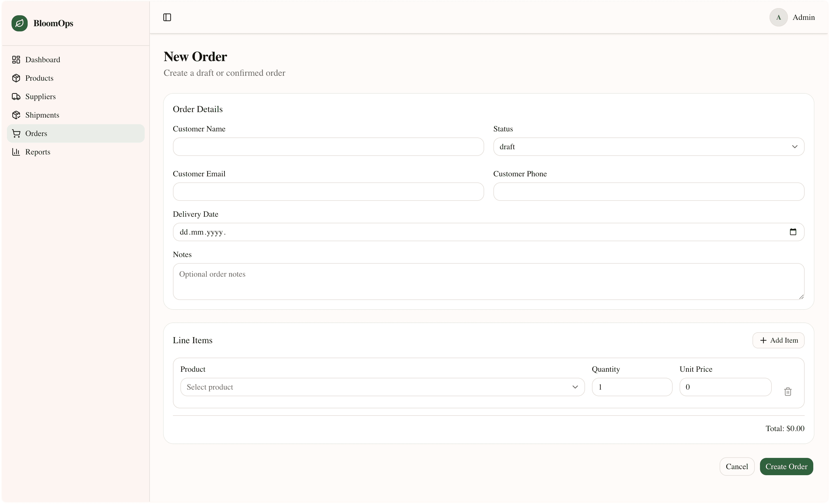Click the Shipments box icon
830x504 pixels.
pyautogui.click(x=16, y=115)
